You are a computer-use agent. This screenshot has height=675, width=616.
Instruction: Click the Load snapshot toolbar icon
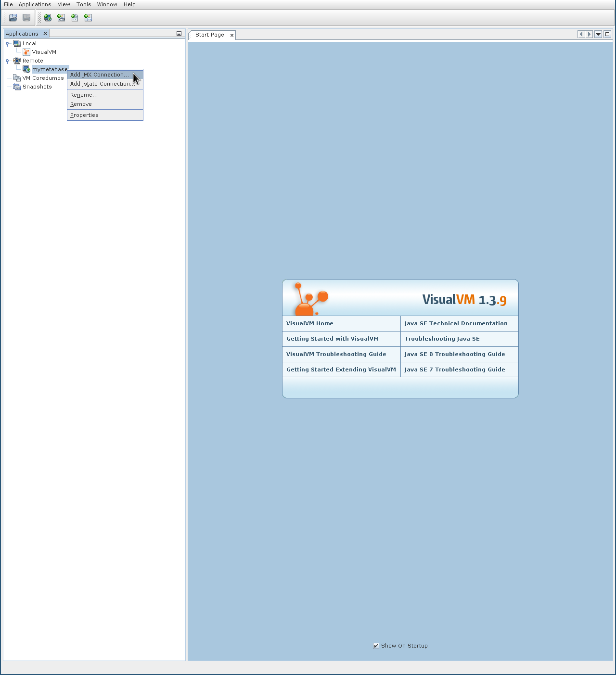coord(13,18)
